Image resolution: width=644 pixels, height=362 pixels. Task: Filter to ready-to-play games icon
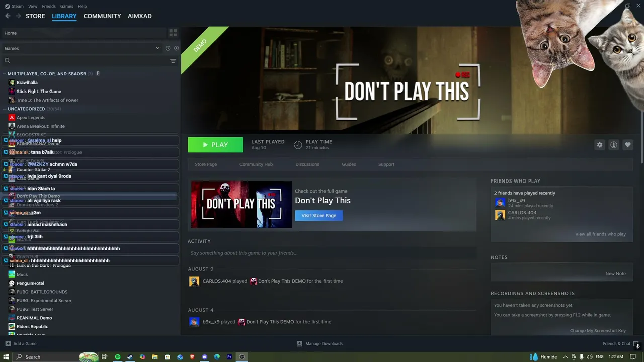point(176,48)
